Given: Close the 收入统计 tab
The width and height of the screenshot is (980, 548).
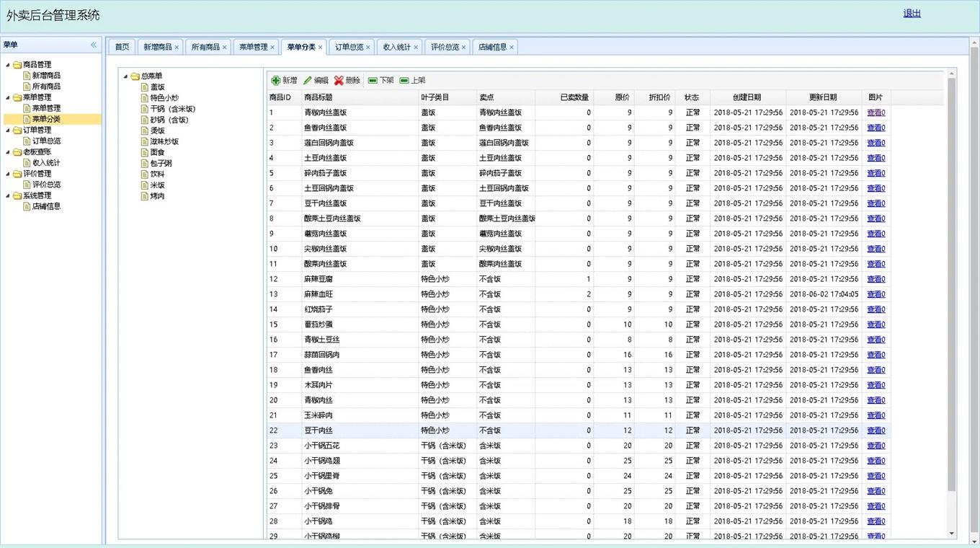Looking at the screenshot, I should pyautogui.click(x=416, y=48).
